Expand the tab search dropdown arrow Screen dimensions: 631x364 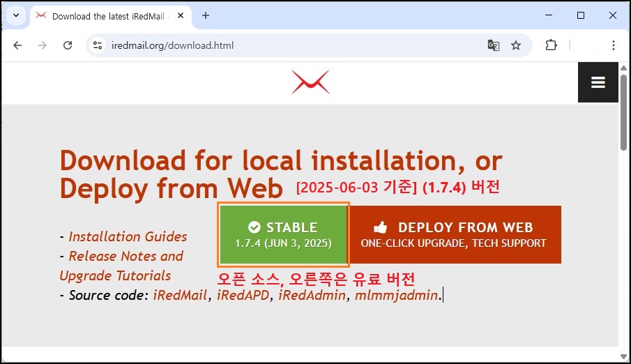[16, 15]
